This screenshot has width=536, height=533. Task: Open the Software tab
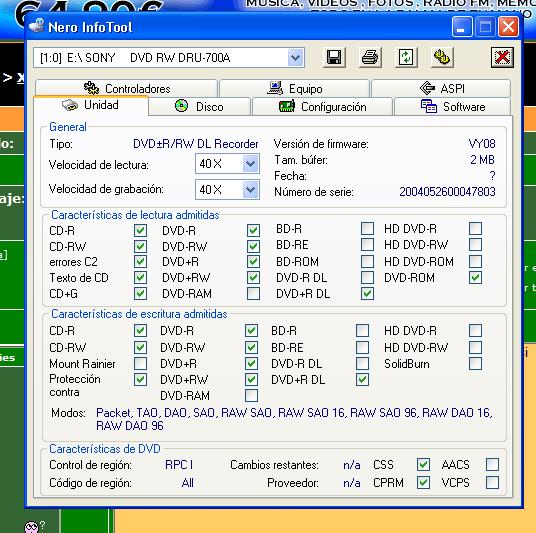[x=453, y=107]
